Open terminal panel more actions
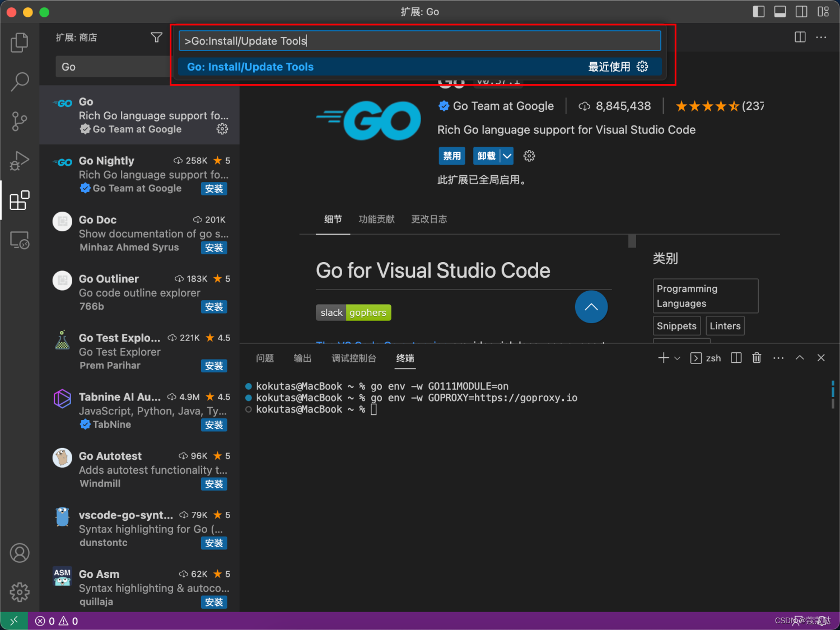 778,358
